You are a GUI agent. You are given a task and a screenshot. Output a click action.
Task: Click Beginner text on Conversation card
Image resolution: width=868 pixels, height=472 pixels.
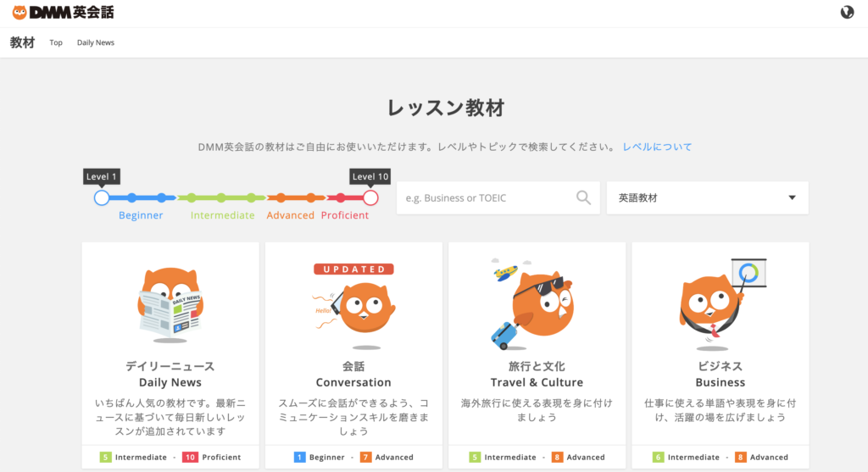click(326, 457)
